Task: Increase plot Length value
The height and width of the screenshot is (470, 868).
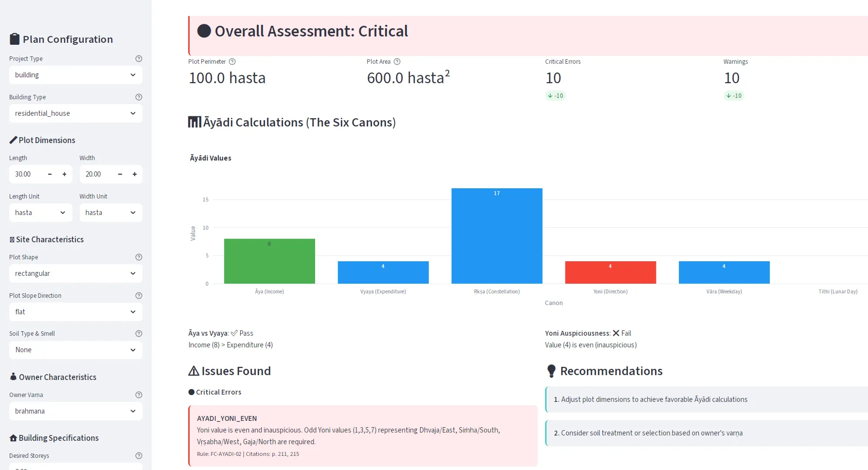Action: [x=64, y=174]
